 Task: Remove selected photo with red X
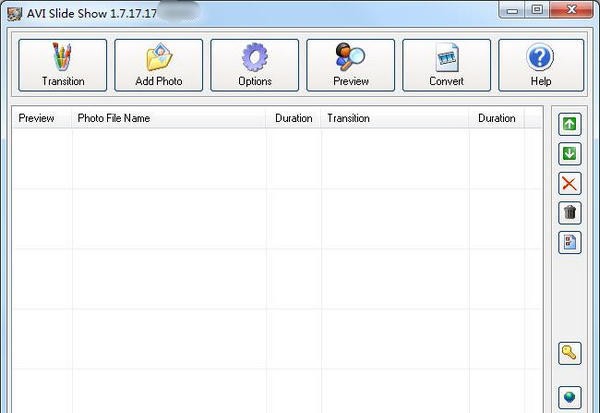(x=570, y=183)
